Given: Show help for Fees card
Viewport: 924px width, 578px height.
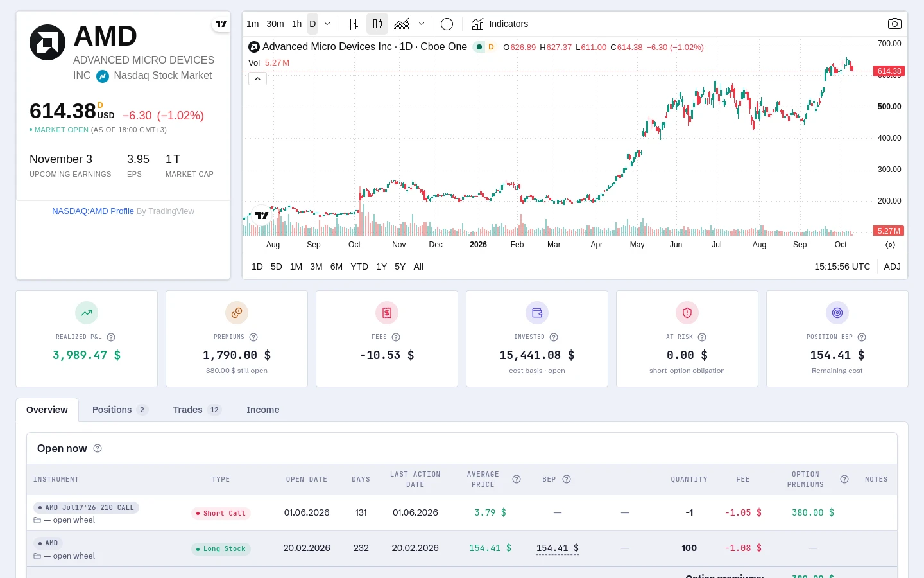Looking at the screenshot, I should (396, 337).
